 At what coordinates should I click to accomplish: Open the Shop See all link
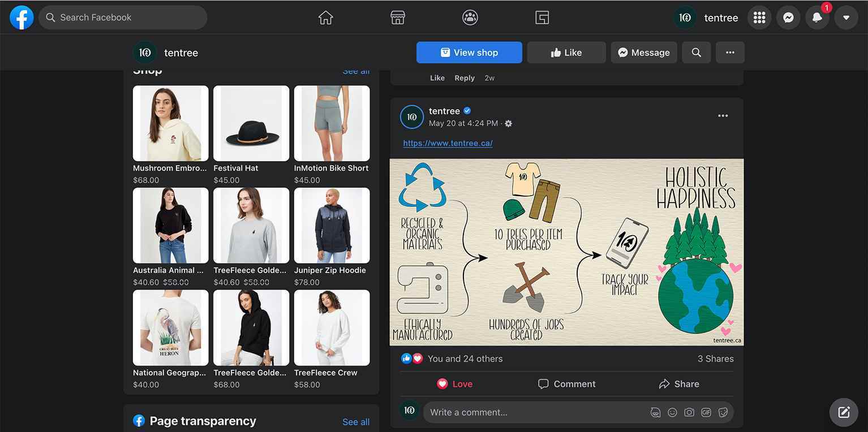[356, 72]
